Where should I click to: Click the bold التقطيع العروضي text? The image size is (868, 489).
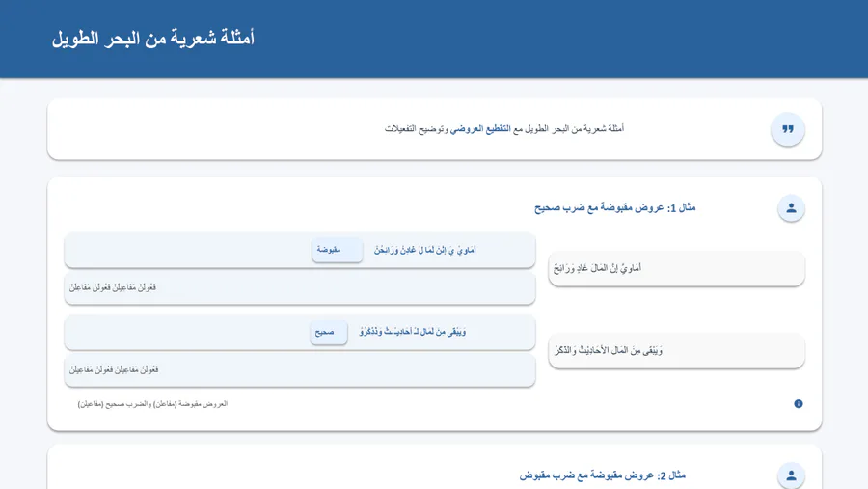481,129
